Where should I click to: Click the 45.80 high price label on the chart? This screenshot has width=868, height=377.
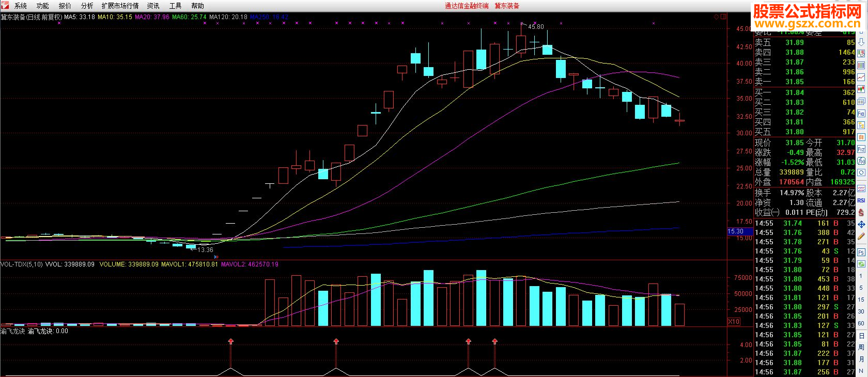tap(536, 27)
